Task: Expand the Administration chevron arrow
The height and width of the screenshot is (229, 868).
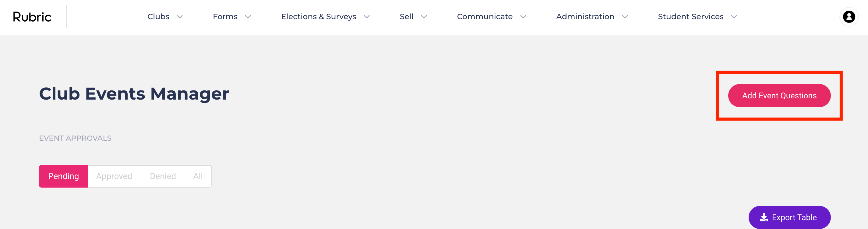Action: (625, 17)
